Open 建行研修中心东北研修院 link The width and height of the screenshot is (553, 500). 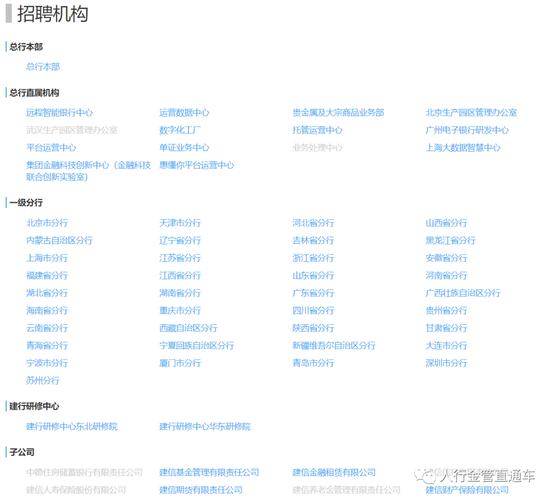pos(72,426)
